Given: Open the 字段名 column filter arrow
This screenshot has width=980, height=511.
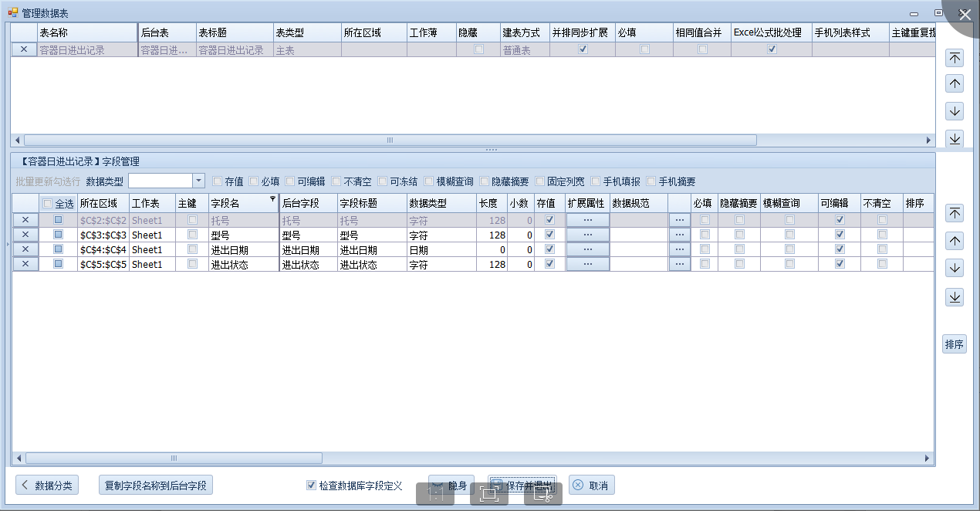Looking at the screenshot, I should tap(272, 199).
